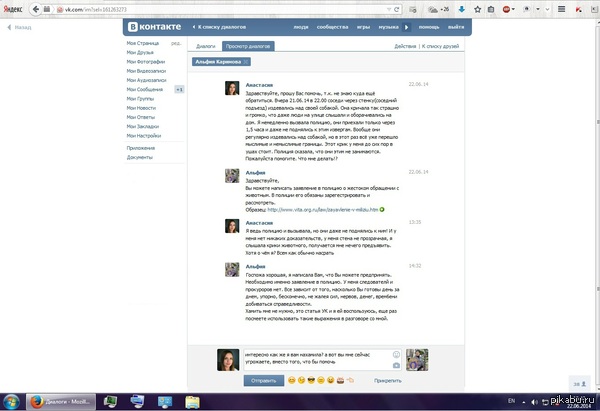Viewport: 600px width, 411px height.
Task: Click the music player play button in header
Action: click(406, 27)
